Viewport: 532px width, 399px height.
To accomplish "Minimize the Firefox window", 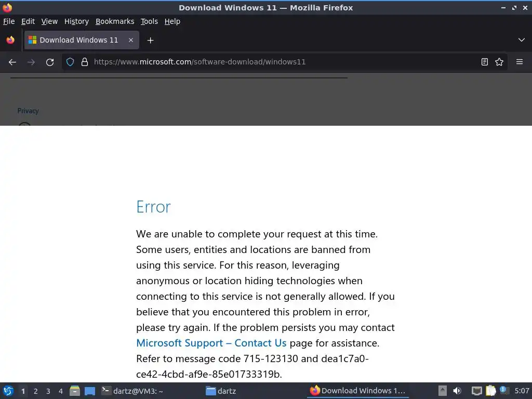I will coord(503,7).
